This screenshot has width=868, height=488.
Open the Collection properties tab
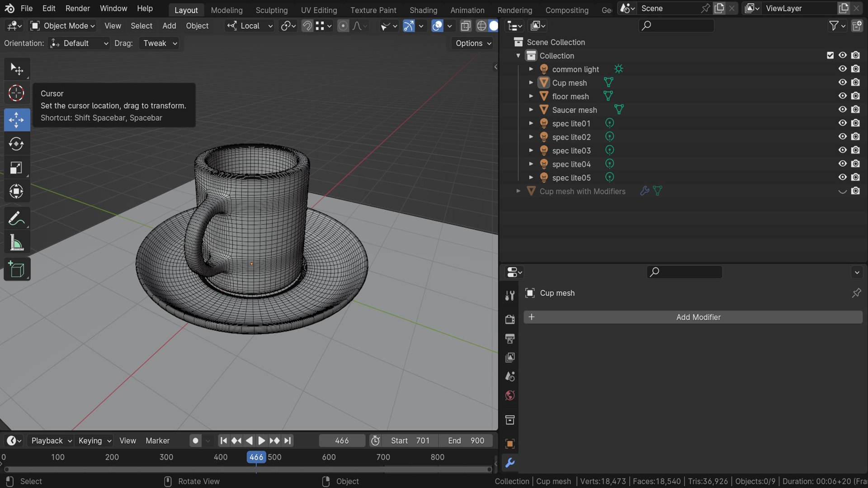510,420
